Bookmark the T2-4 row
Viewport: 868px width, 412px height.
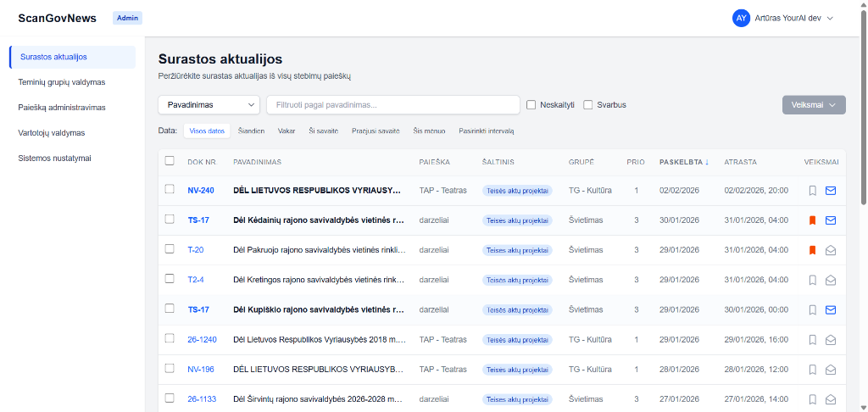point(813,281)
